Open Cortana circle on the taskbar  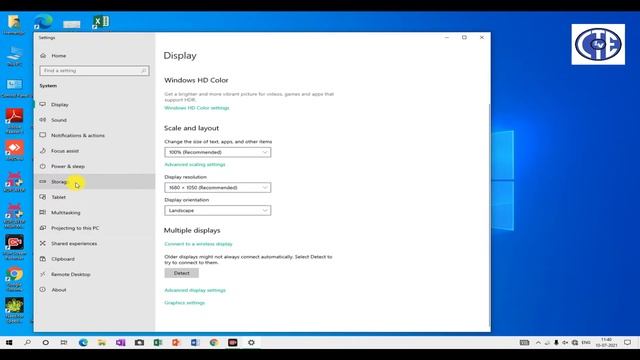point(46,342)
